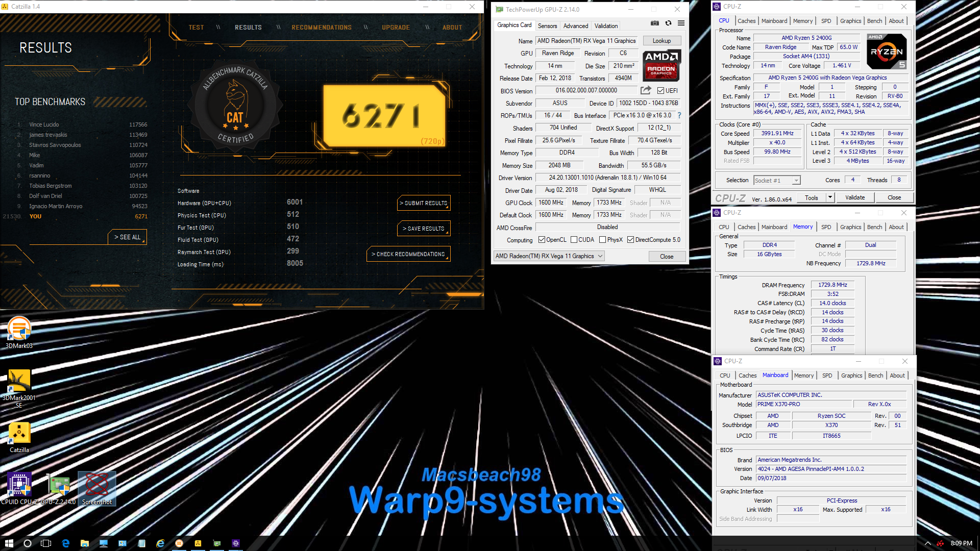Screen dimensions: 980x551
Task: Click the GPU-Z refresh icon
Action: pyautogui.click(x=668, y=23)
